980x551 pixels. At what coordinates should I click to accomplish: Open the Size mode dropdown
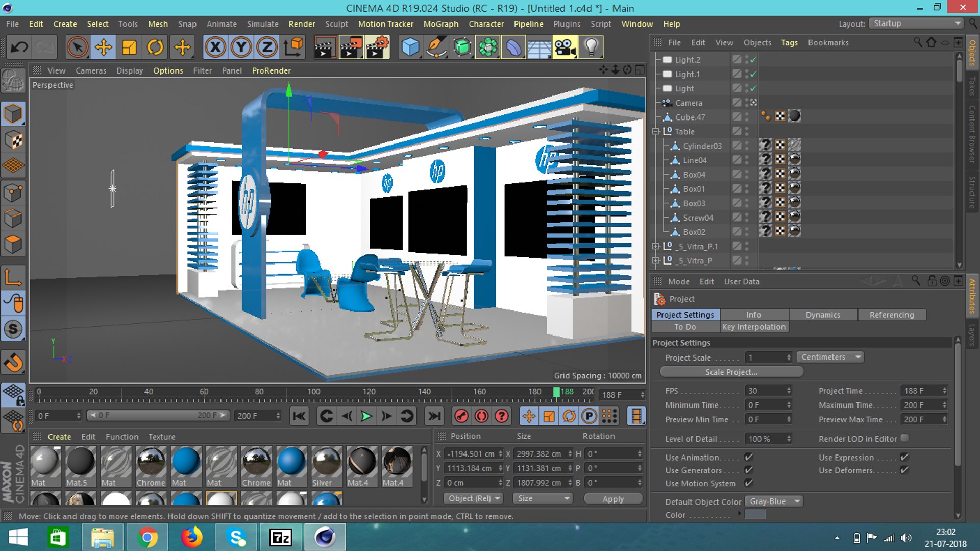coord(543,498)
